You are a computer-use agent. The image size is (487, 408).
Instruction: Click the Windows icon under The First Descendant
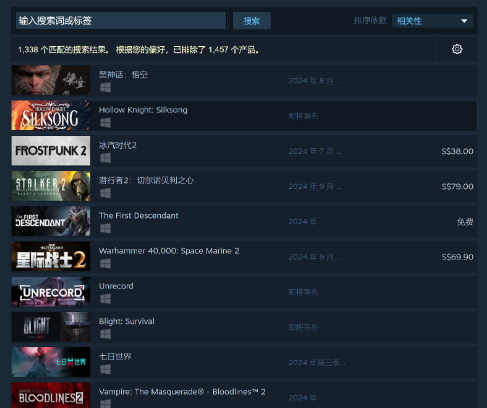[x=105, y=229]
